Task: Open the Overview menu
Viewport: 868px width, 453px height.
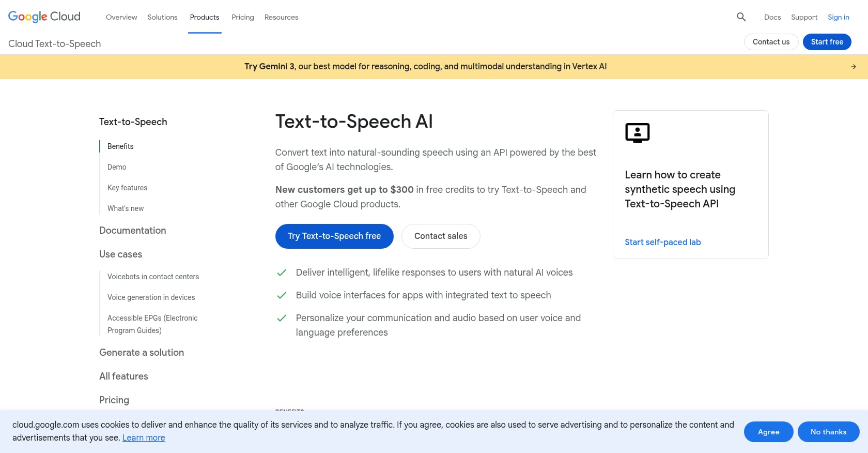Action: coord(121,17)
